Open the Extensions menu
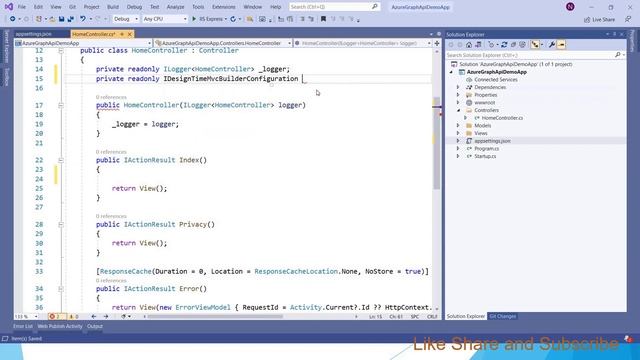Screen dimensions: 640x360 coord(224,7)
